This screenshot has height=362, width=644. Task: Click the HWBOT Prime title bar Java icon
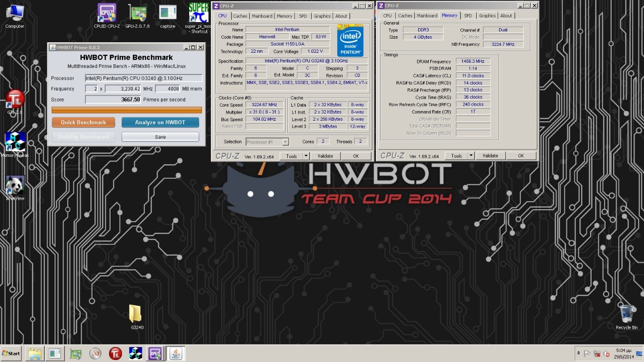pos(52,47)
